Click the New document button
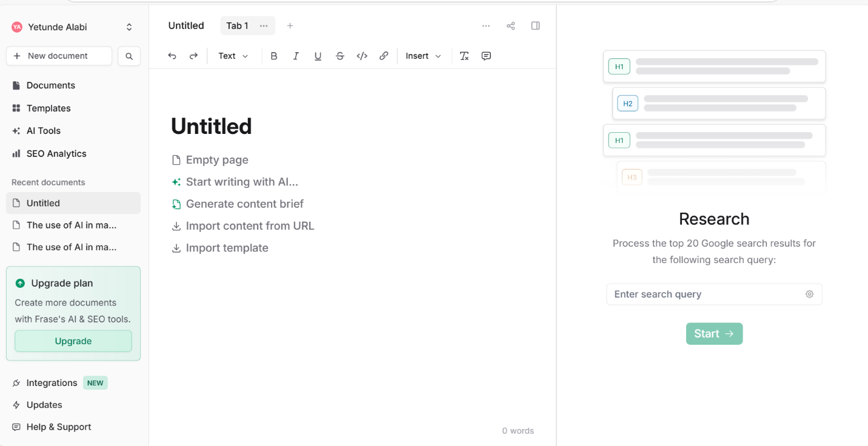 pos(59,56)
